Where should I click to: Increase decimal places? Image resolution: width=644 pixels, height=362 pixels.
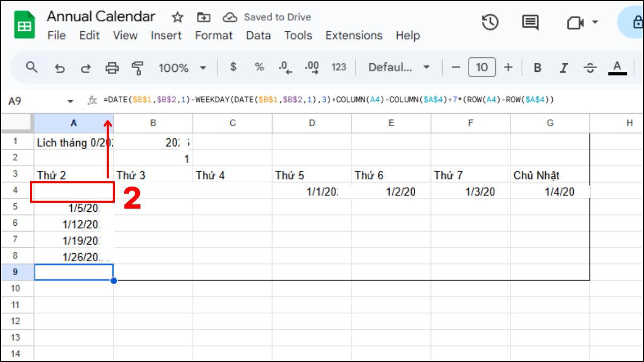[312, 68]
